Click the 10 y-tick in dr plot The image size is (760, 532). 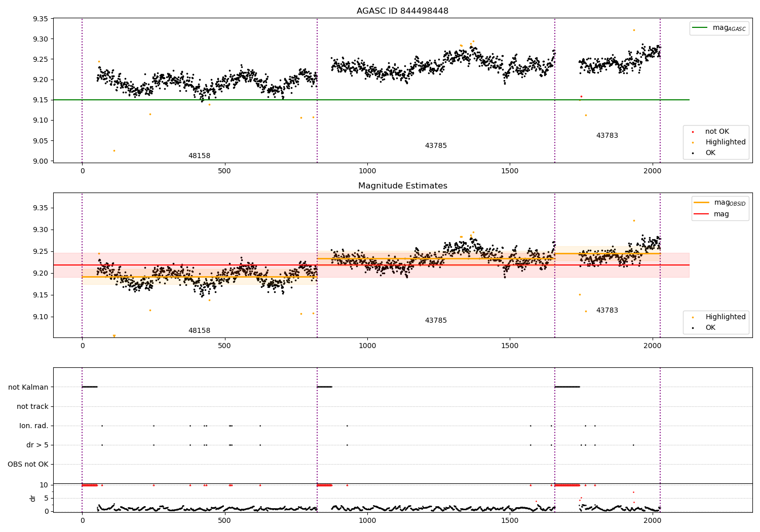coord(44,485)
